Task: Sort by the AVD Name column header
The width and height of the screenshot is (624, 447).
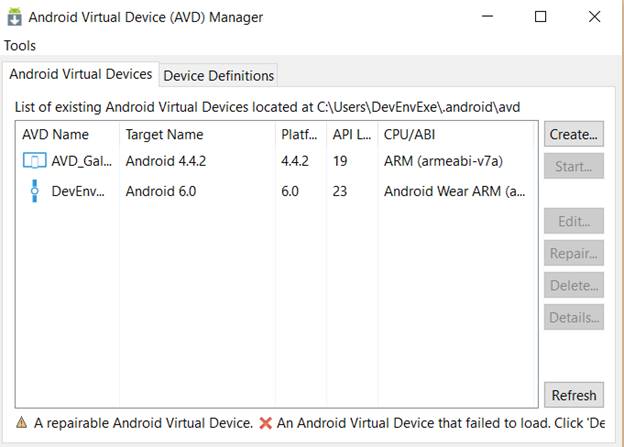Action: [56, 134]
